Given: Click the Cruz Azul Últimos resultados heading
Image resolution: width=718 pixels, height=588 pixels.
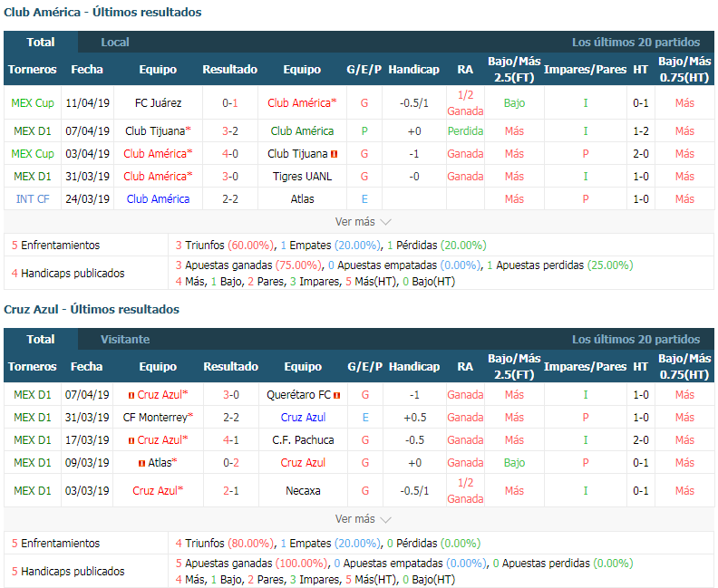Looking at the screenshot, I should point(92,309).
